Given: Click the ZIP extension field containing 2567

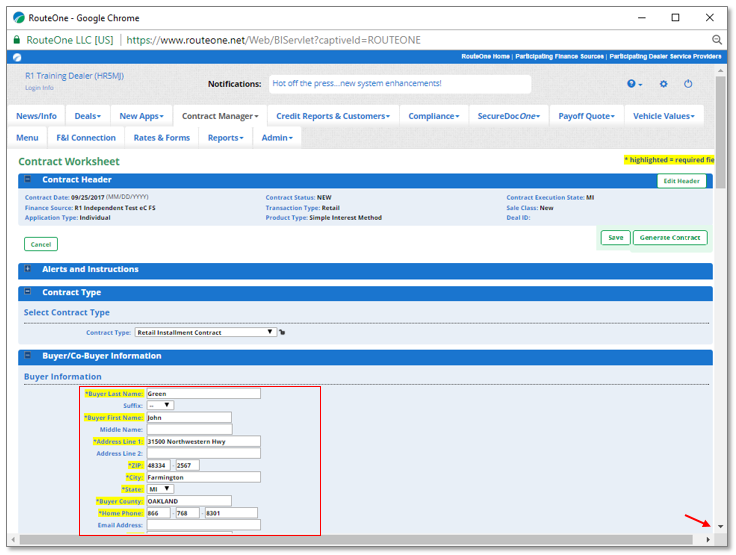Looking at the screenshot, I should coord(187,465).
